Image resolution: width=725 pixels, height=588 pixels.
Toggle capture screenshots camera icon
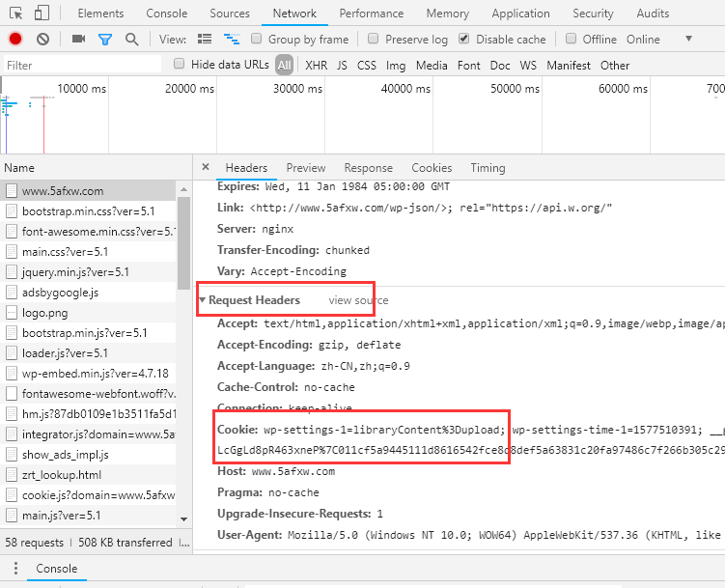pos(78,39)
